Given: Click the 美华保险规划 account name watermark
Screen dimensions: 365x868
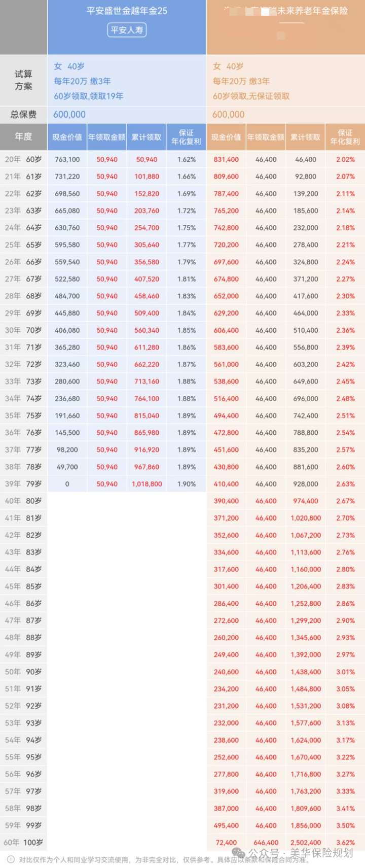Looking at the screenshot, I should point(321,853).
